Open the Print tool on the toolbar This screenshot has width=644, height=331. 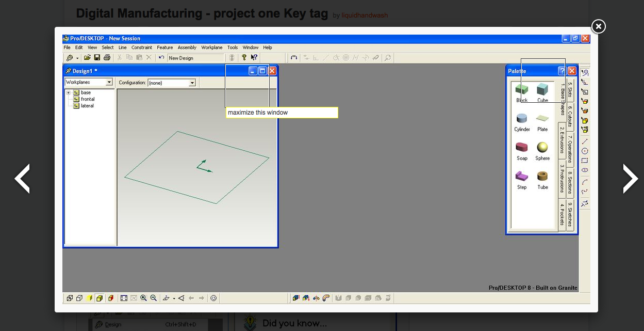coord(107,57)
